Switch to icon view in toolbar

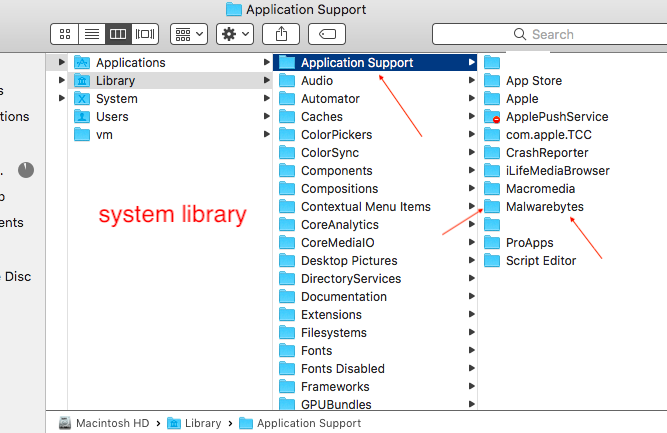pyautogui.click(x=65, y=34)
